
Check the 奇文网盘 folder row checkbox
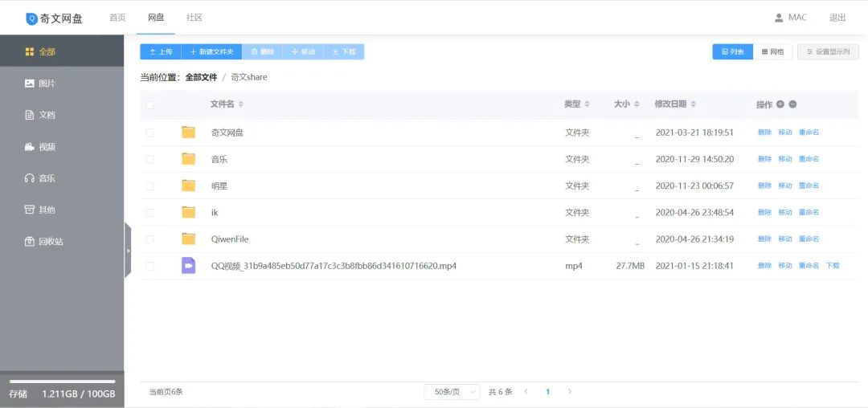tap(150, 133)
